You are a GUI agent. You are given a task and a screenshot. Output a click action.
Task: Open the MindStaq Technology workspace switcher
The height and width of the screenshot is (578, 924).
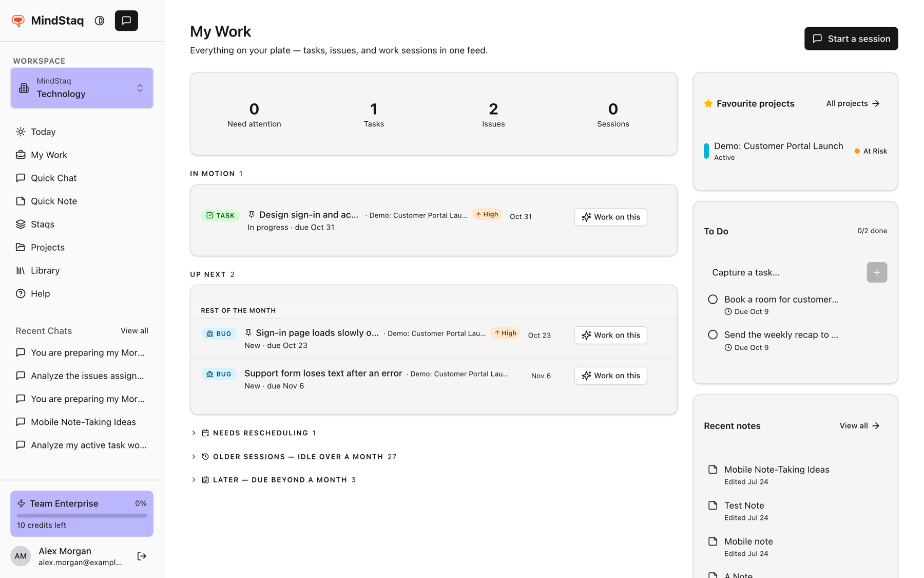pos(82,88)
